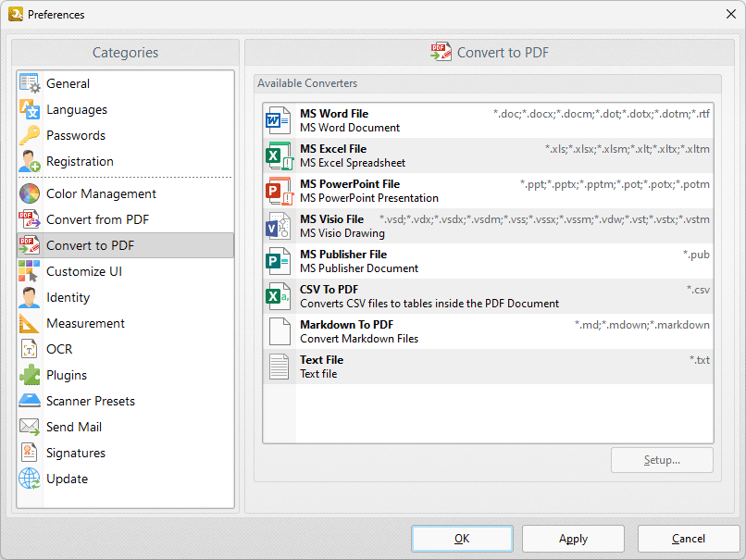Select the MS Excel File converter name

333,149
